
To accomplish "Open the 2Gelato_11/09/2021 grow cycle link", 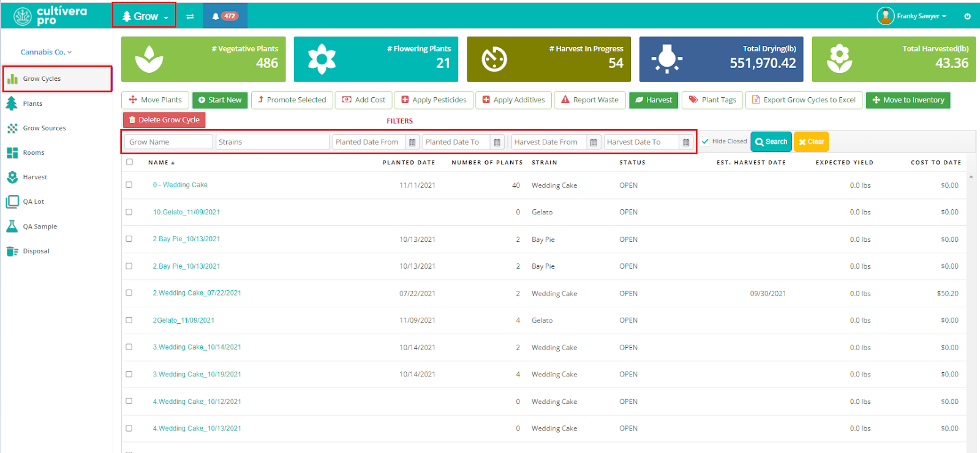I will [184, 320].
